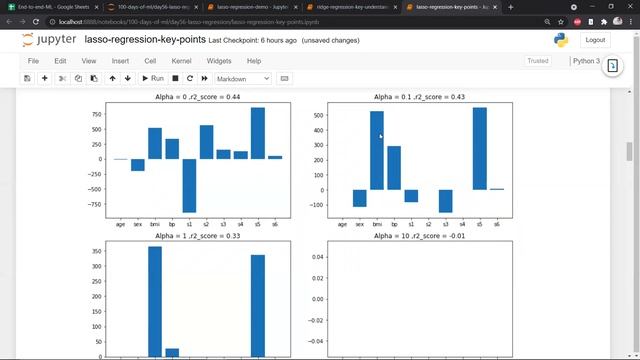This screenshot has height=360, width=640.
Task: Go forward in browser history
Action: (22, 22)
